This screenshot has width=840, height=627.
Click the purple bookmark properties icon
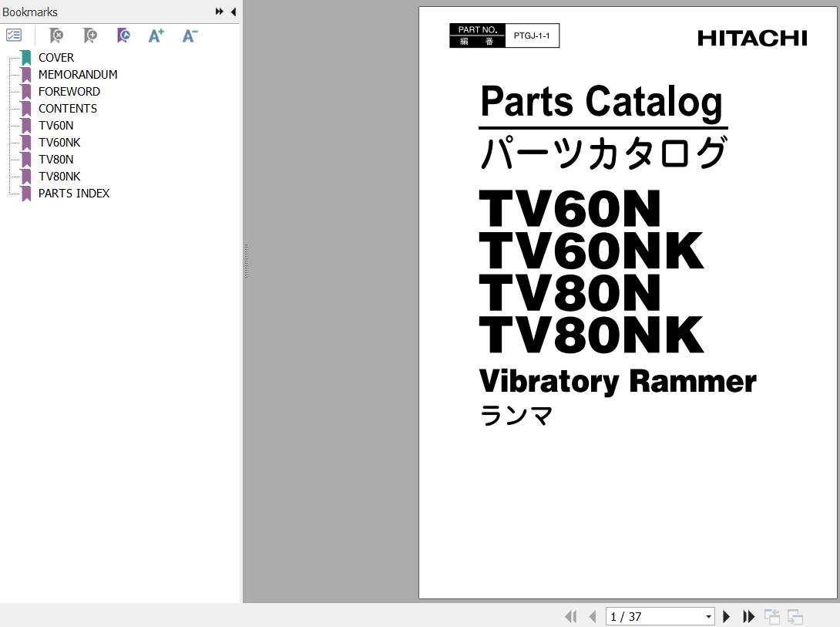point(123,36)
